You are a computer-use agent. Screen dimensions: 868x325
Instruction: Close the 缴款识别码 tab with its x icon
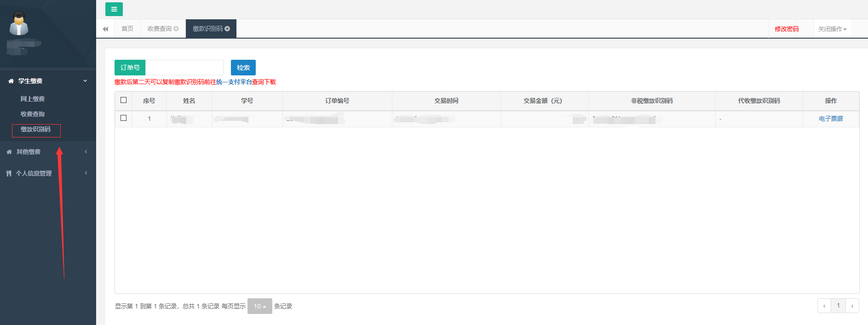227,29
